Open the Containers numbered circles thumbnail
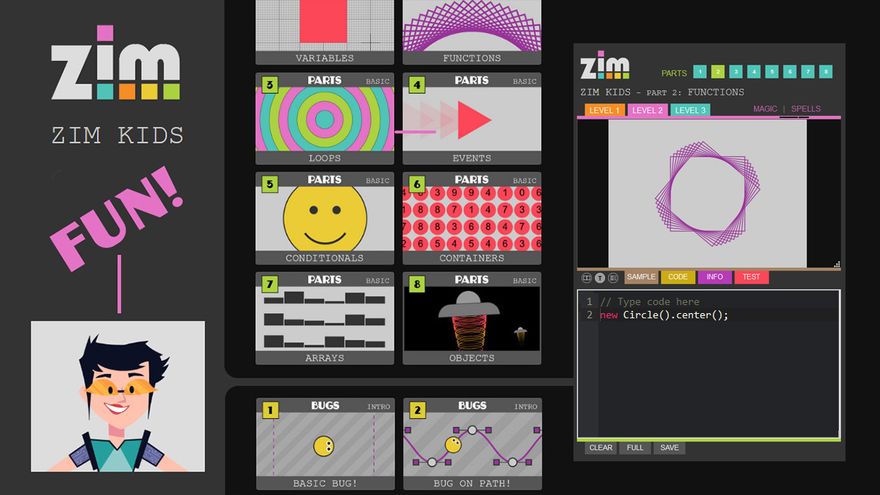The height and width of the screenshot is (495, 880). [472, 218]
